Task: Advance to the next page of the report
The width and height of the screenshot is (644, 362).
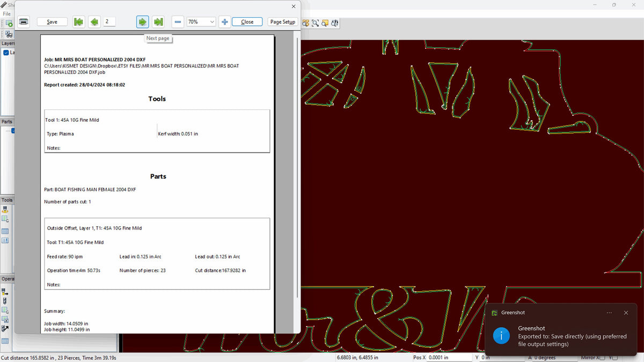Action: tap(142, 22)
